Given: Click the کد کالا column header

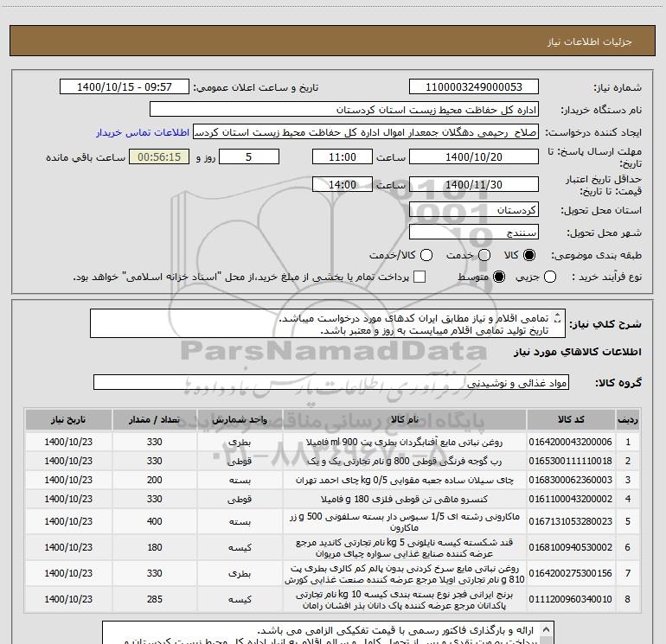Looking at the screenshot, I should (x=571, y=419).
